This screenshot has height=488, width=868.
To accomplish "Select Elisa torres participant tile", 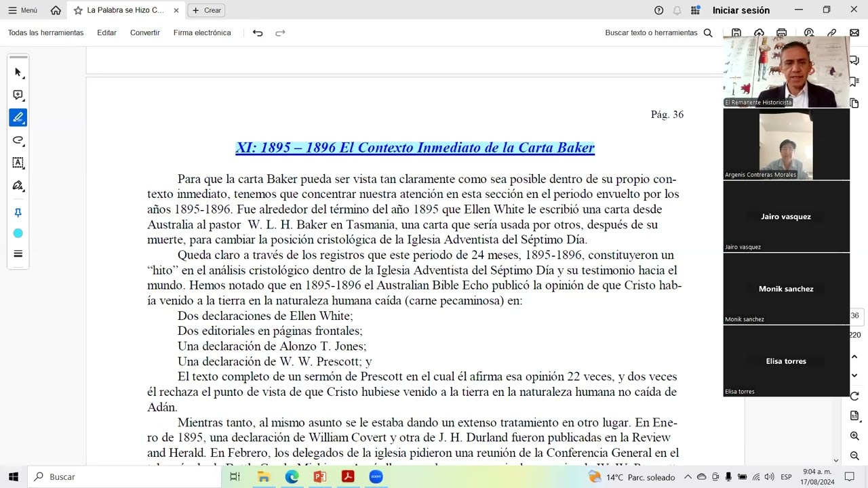I will (787, 361).
